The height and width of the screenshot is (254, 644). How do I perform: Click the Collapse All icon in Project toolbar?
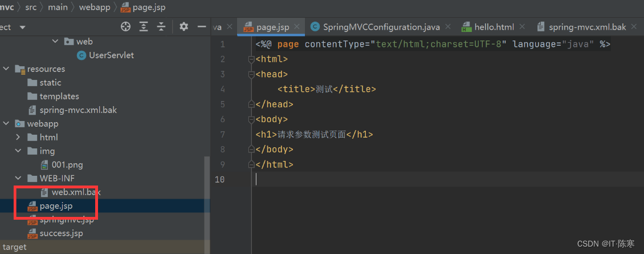point(161,27)
